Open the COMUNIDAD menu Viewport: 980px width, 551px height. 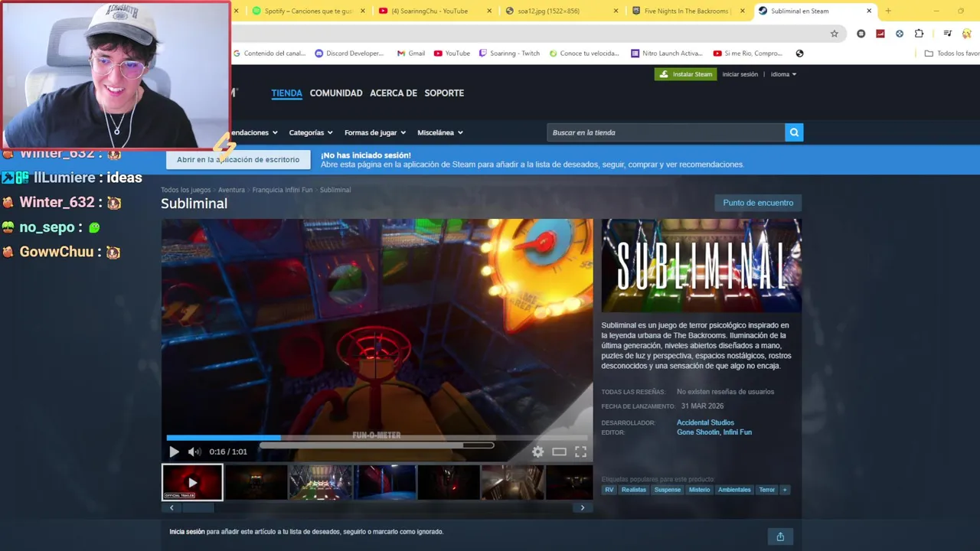coord(336,93)
